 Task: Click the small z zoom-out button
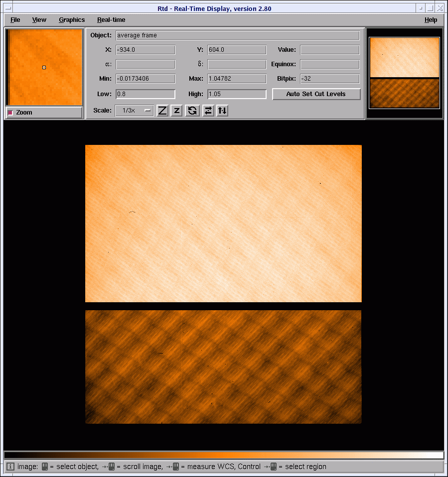tap(176, 111)
